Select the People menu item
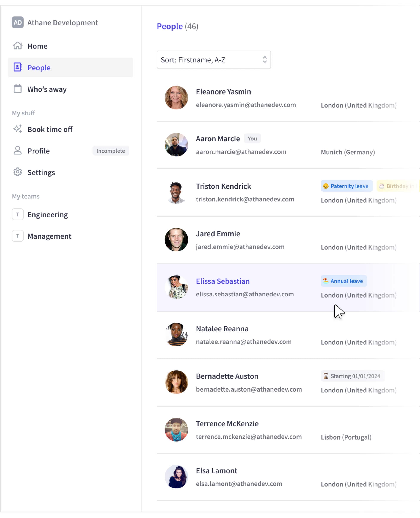 click(x=71, y=67)
